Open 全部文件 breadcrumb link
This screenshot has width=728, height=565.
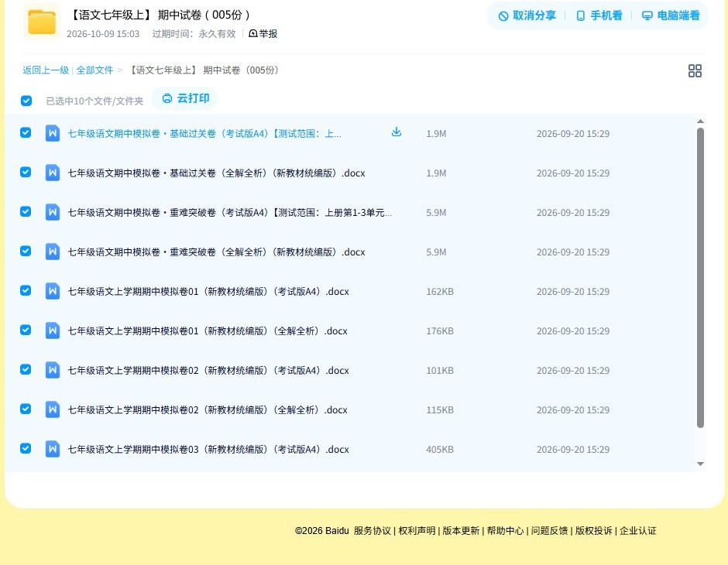tap(94, 70)
